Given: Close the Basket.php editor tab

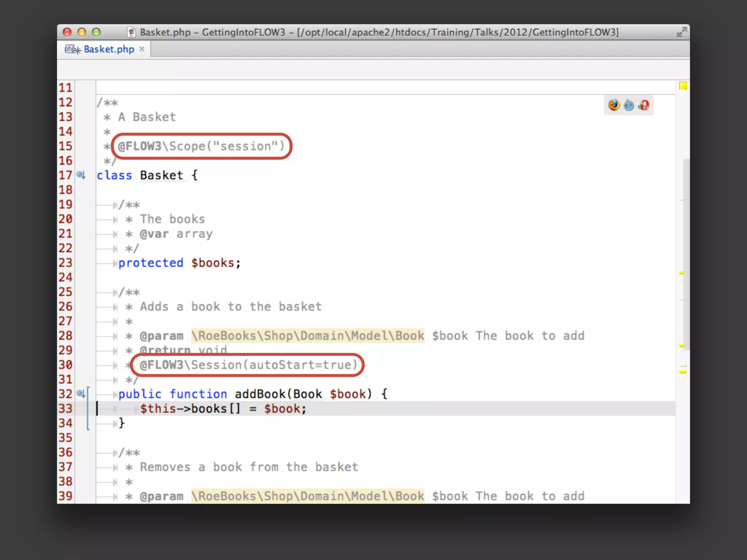Looking at the screenshot, I should pyautogui.click(x=142, y=49).
